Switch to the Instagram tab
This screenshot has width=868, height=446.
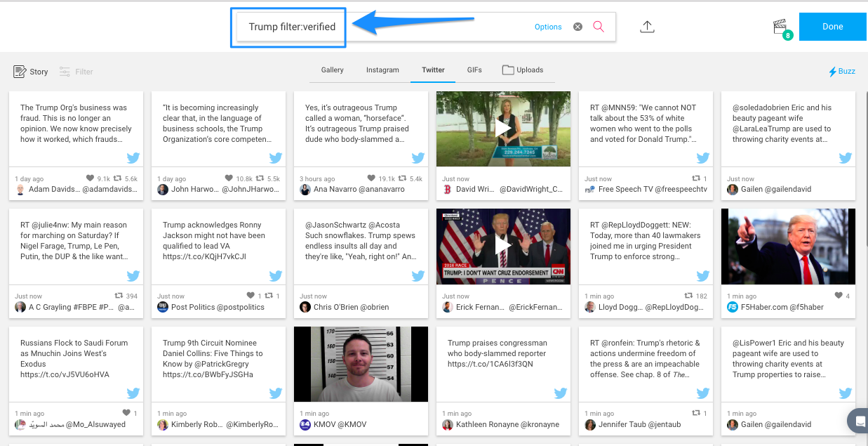(x=382, y=70)
